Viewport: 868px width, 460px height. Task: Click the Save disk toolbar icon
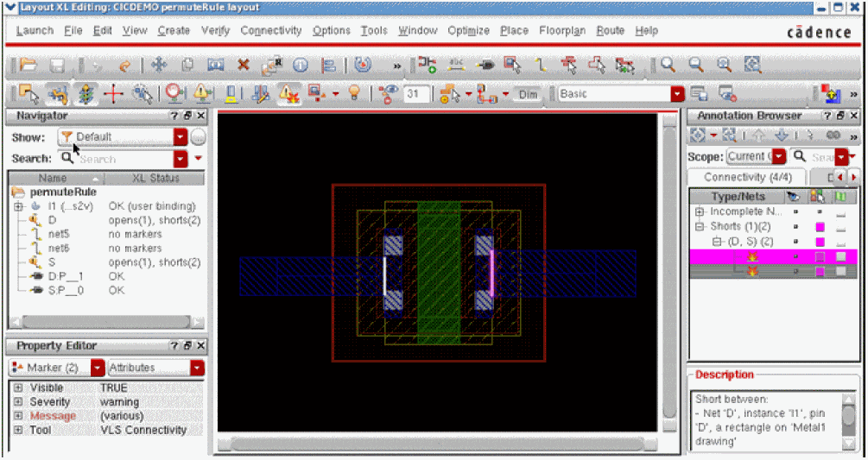[58, 66]
